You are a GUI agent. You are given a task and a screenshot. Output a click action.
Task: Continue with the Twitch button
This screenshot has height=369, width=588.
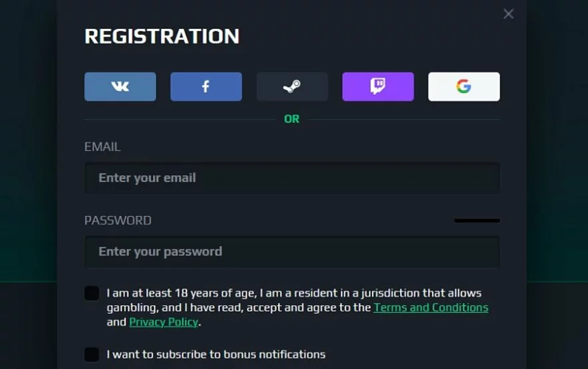[x=378, y=87]
